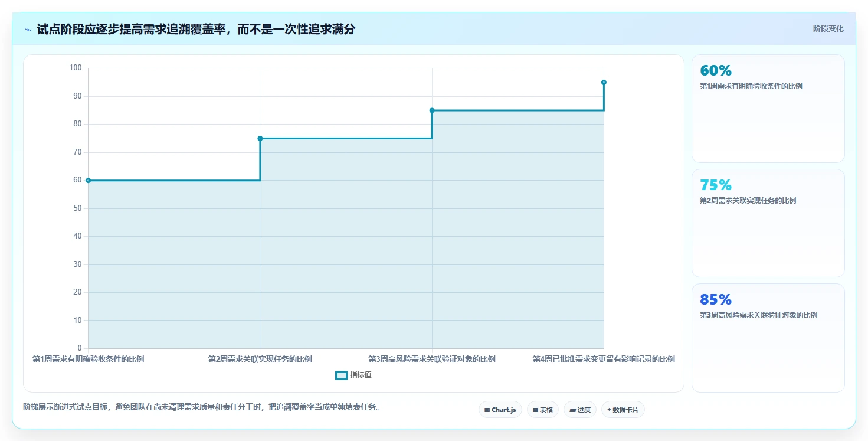Open the 60% data card
This screenshot has height=441, width=868.
[768, 109]
